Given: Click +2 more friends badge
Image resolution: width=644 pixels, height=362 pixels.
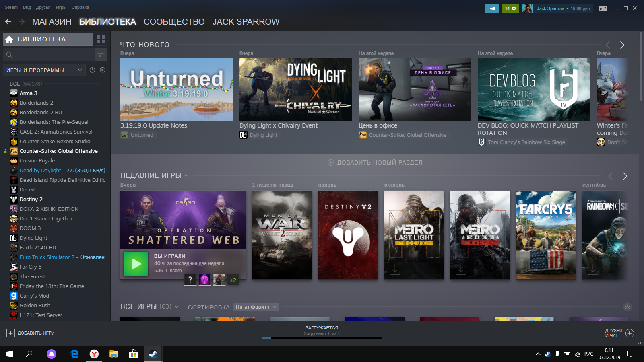Looking at the screenshot, I should pyautogui.click(x=233, y=280).
